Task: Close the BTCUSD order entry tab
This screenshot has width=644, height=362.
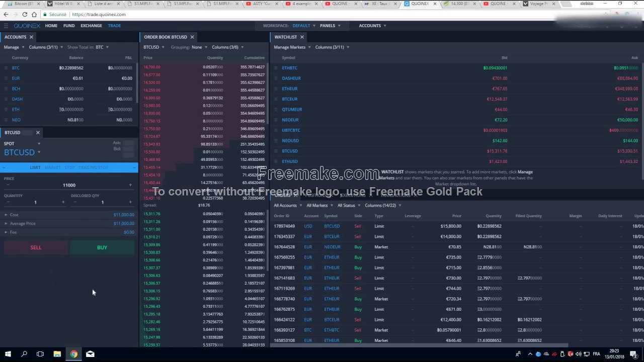Action: (38, 133)
